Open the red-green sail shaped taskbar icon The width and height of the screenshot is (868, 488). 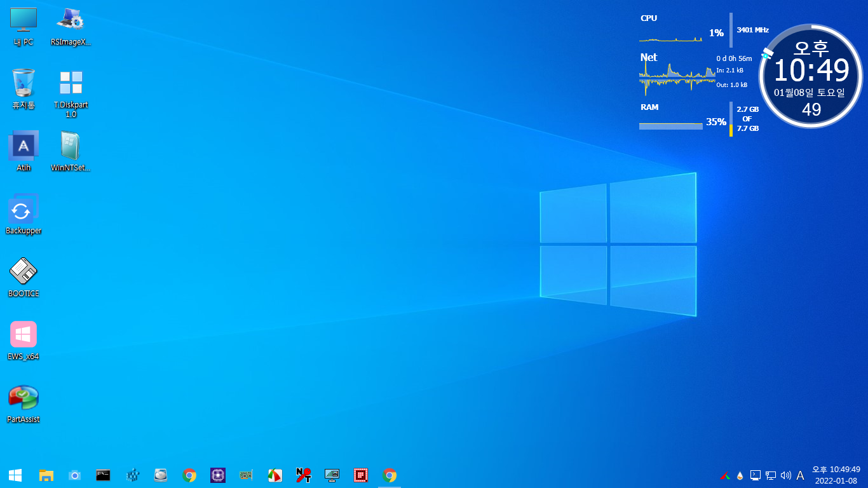[x=275, y=475]
